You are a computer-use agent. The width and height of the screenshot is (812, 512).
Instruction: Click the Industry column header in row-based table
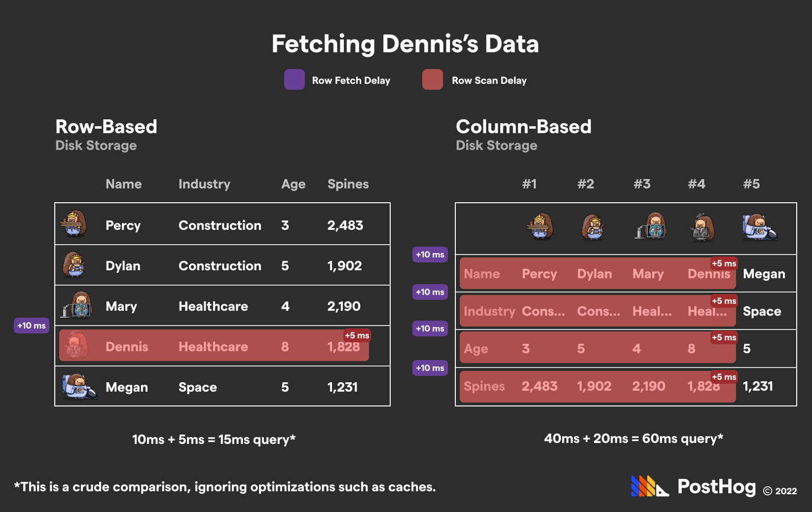(204, 184)
